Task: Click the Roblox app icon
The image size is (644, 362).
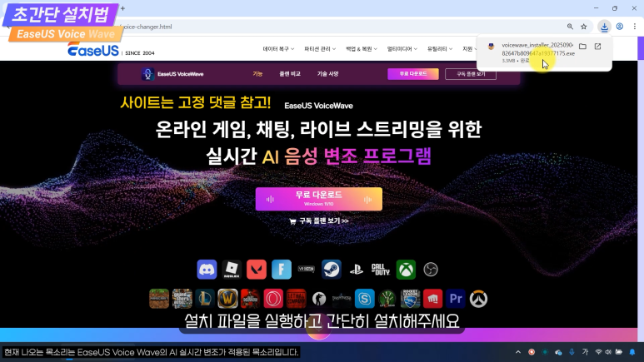Action: (x=232, y=270)
